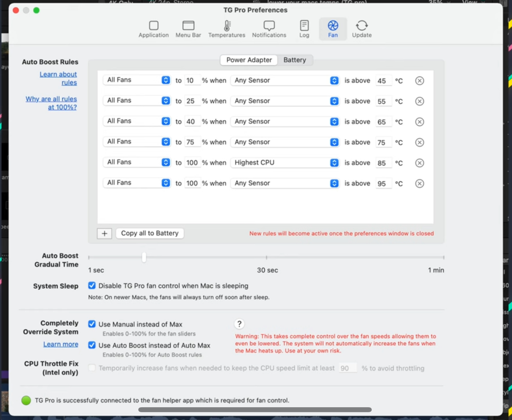Click fan percent field showing 40
The width and height of the screenshot is (512, 420).
tap(192, 122)
